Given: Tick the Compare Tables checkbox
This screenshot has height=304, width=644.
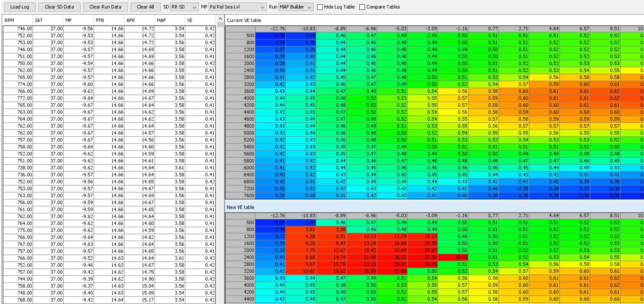Looking at the screenshot, I should pos(362,7).
